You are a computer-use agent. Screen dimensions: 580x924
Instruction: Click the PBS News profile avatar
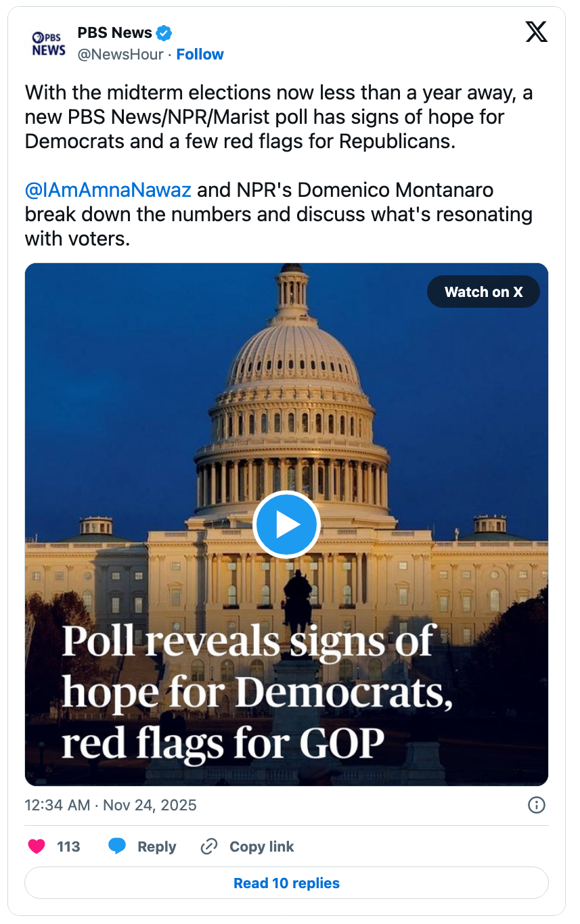pyautogui.click(x=49, y=43)
